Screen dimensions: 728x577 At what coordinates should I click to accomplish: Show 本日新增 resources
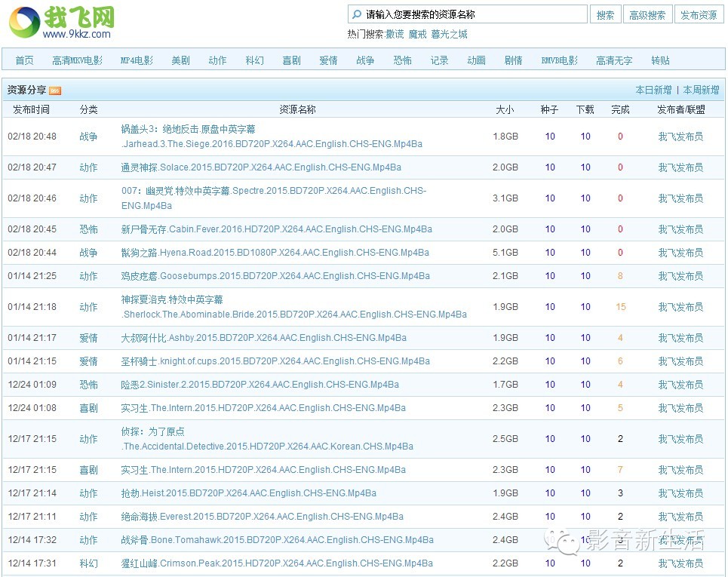tap(653, 90)
